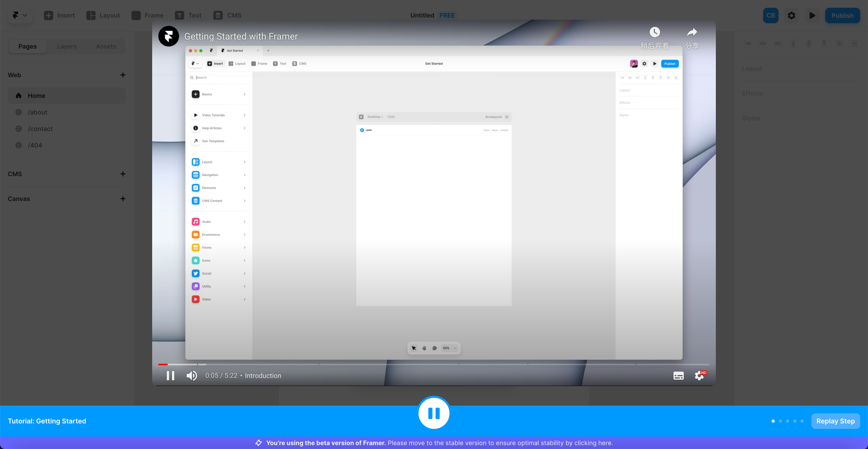
Task: Go to the last tutorial step dot
Action: point(802,421)
